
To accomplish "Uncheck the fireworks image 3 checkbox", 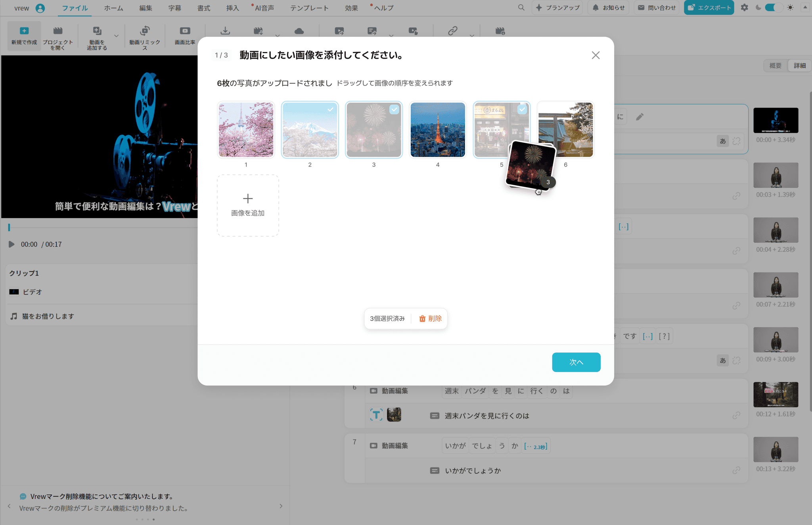I will 394,109.
